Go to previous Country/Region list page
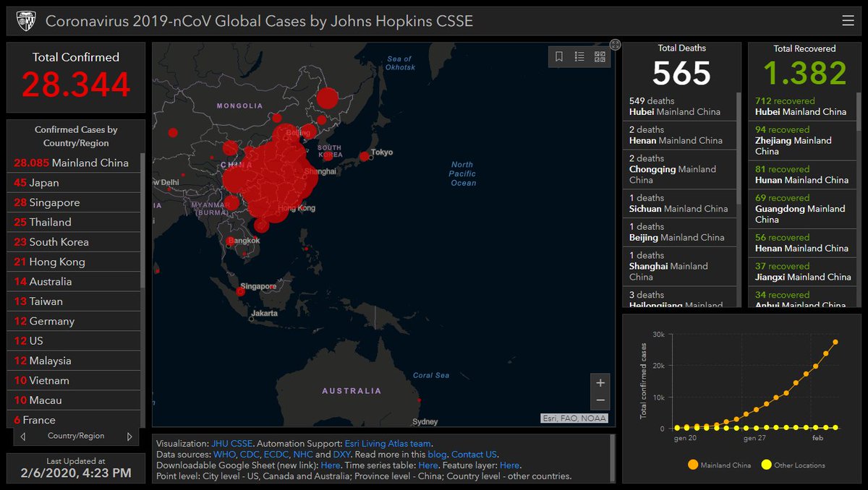The image size is (868, 490). [23, 437]
